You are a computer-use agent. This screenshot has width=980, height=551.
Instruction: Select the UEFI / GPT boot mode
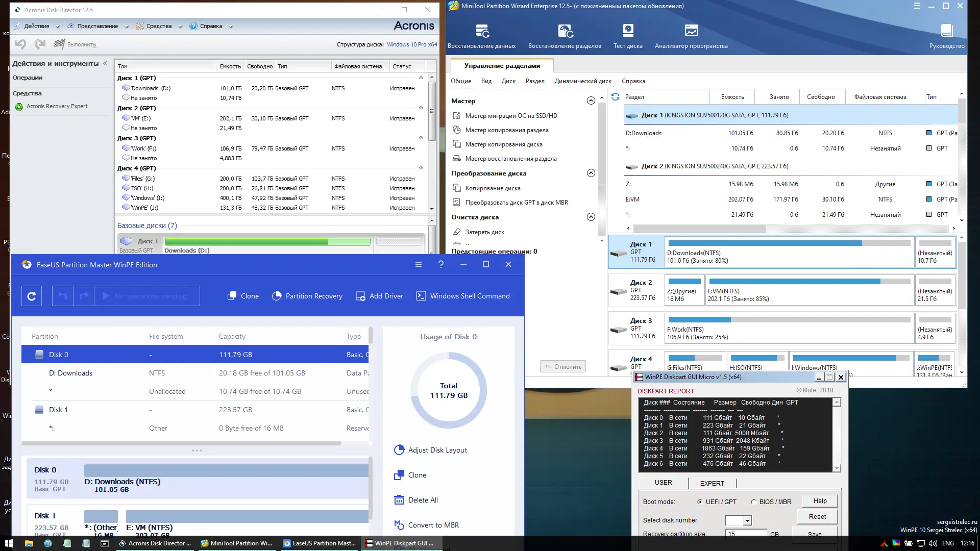(x=700, y=502)
